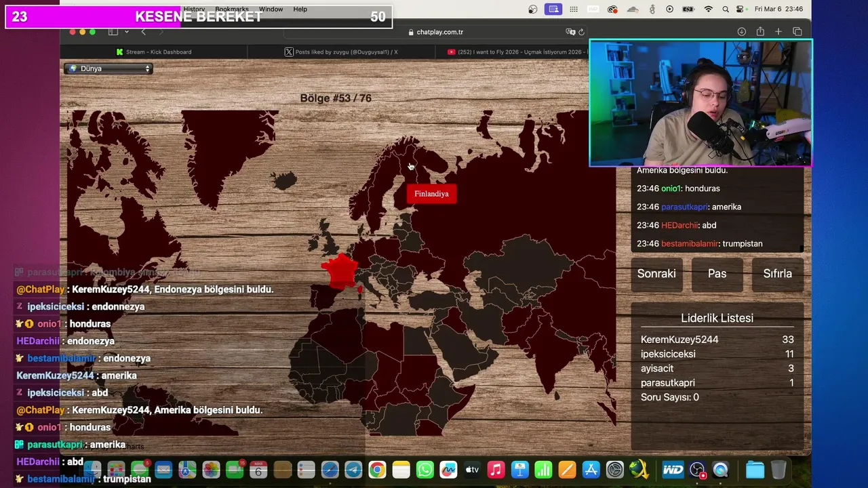Open Safari from the Dock
This screenshot has width=868, height=488.
tap(330, 470)
